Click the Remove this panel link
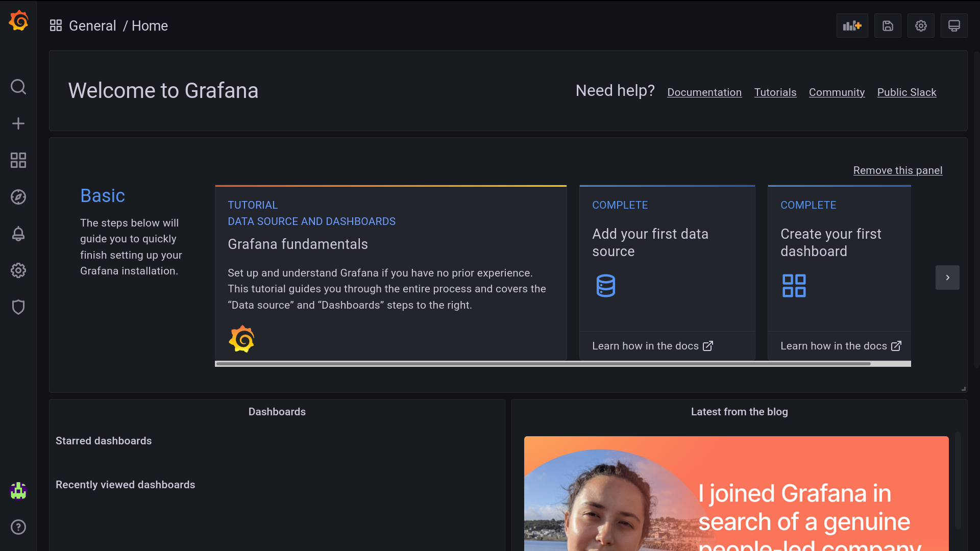 pos(897,170)
